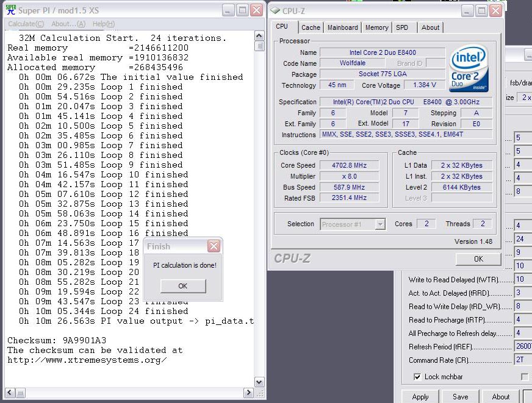Switch to the Cache tab
The image size is (532, 403).
tap(311, 27)
